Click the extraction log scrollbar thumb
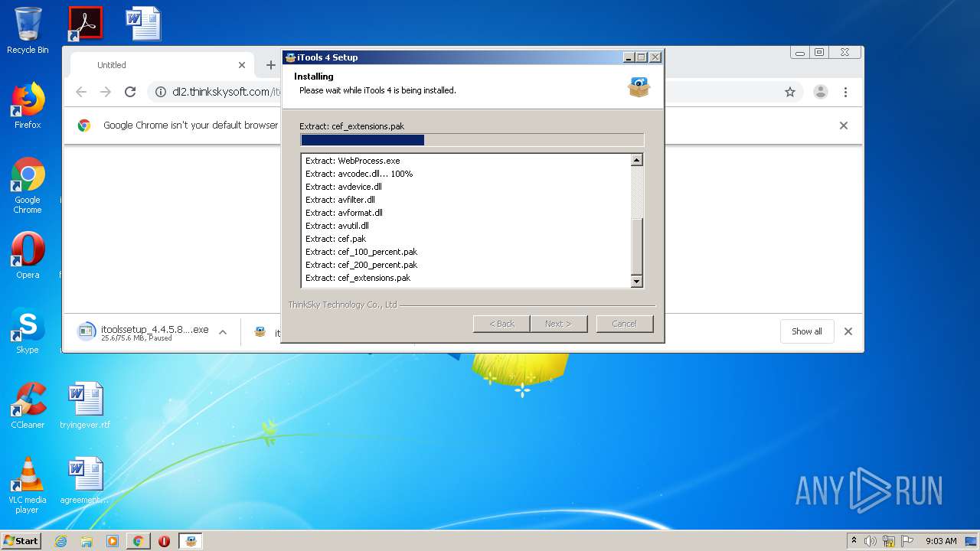Viewport: 980px width, 551px height. 636,246
